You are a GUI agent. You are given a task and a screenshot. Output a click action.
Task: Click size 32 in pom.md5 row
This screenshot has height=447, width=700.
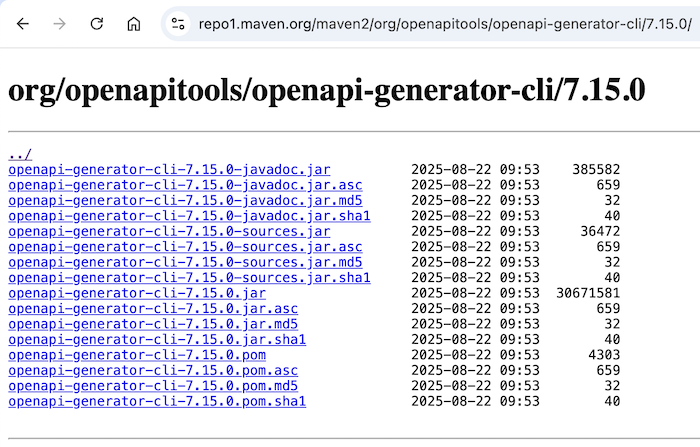tap(612, 386)
